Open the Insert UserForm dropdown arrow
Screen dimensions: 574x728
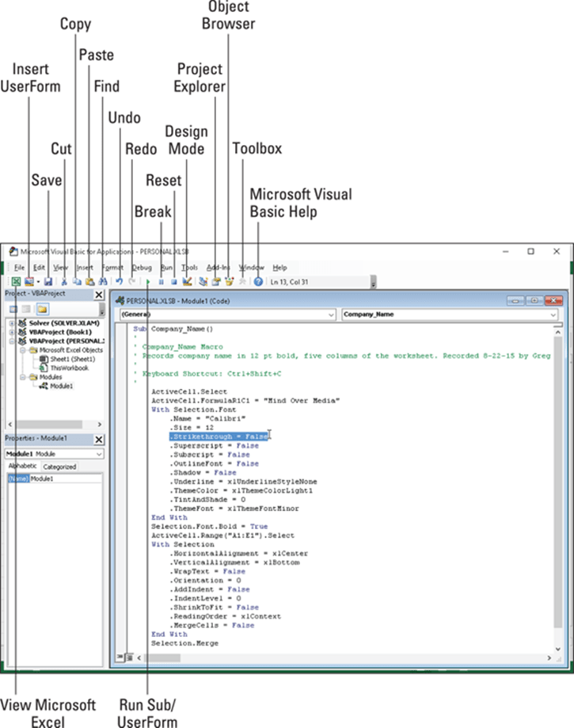pyautogui.click(x=38, y=281)
